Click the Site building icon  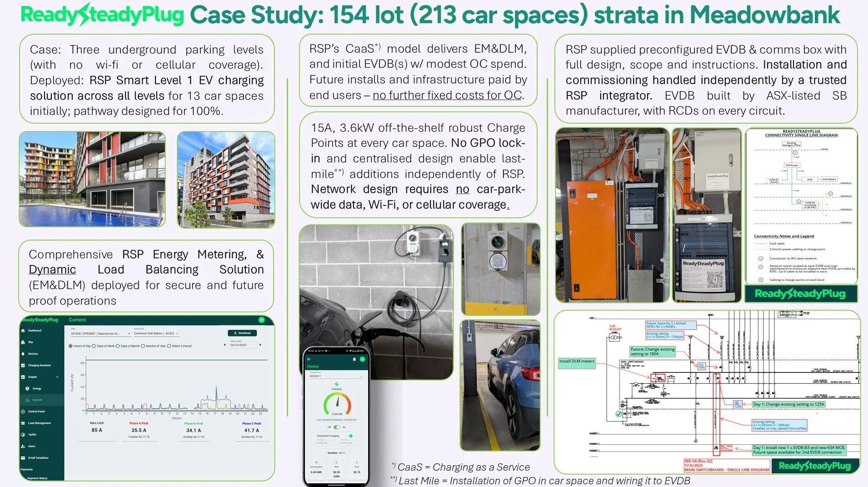23,342
